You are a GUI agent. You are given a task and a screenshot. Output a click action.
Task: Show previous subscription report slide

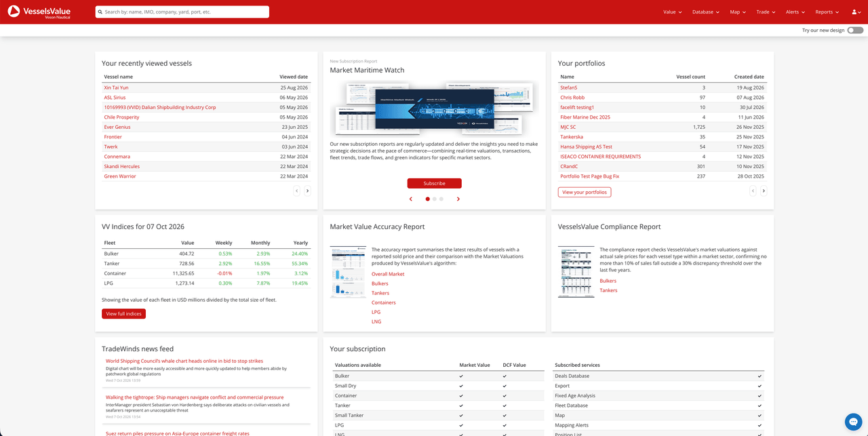click(410, 199)
